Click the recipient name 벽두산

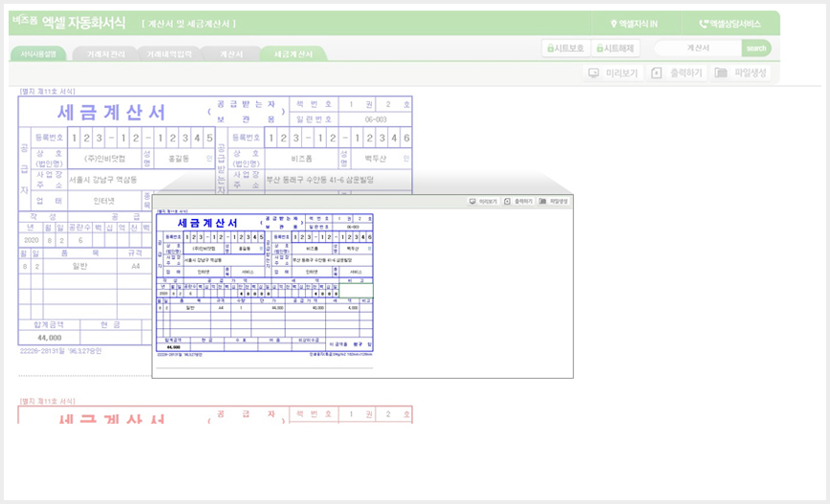point(375,159)
